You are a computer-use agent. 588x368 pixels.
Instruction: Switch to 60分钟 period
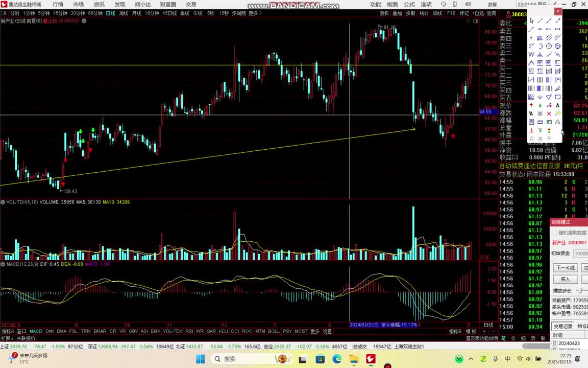pos(95,13)
